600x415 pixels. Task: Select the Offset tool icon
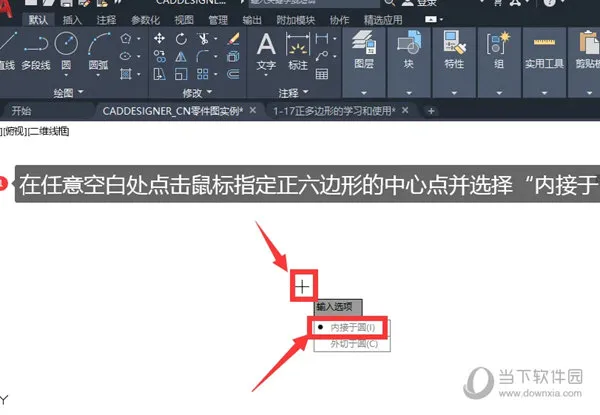pyautogui.click(x=233, y=74)
